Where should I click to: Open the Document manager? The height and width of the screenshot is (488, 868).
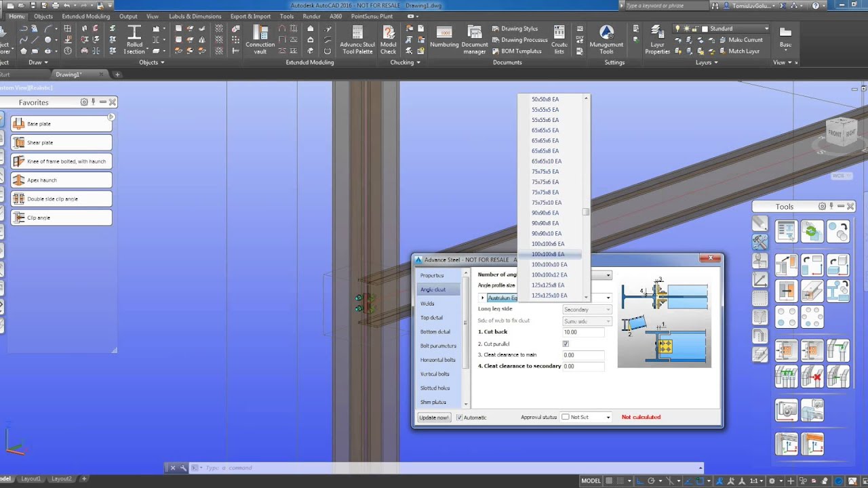475,39
